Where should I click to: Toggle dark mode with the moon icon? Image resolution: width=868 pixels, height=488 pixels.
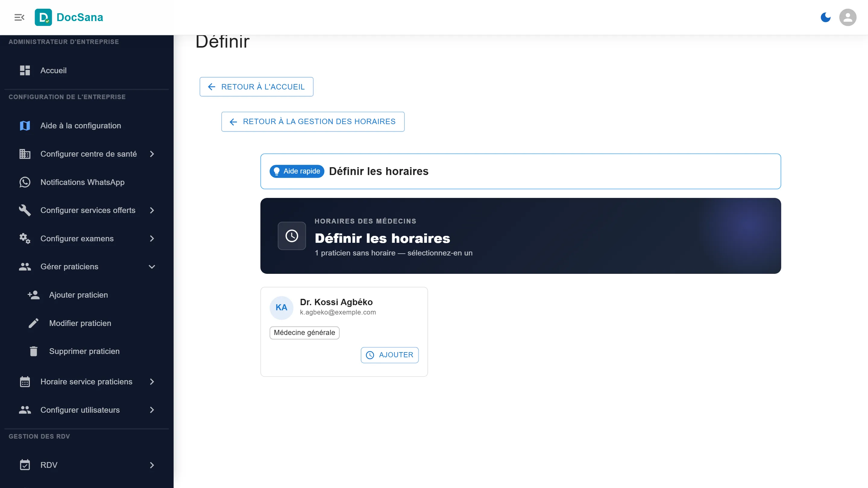tap(826, 17)
